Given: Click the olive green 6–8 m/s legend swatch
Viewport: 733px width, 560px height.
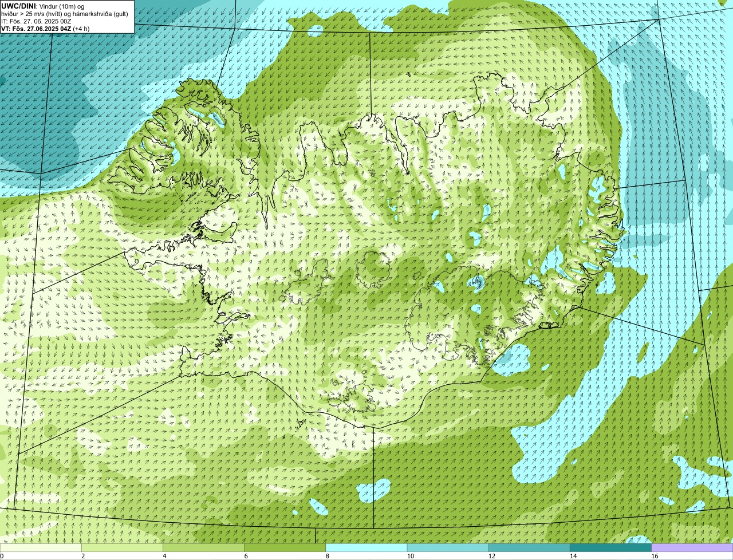Looking at the screenshot, I should (285, 548).
